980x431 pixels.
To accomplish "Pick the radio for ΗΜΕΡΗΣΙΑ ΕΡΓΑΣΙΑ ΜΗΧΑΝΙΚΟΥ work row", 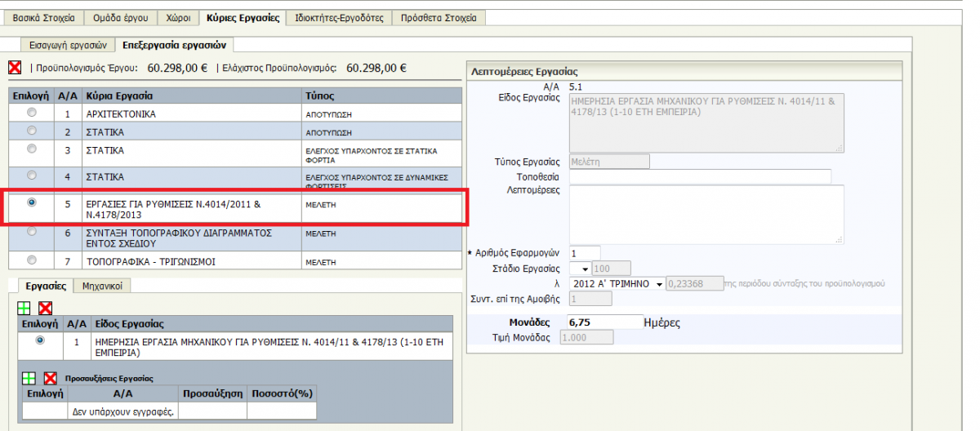I will tap(40, 340).
